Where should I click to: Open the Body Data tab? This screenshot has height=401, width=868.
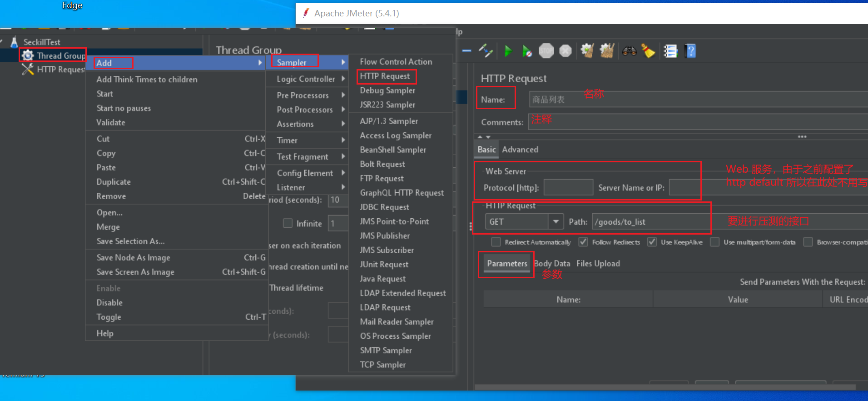(552, 263)
